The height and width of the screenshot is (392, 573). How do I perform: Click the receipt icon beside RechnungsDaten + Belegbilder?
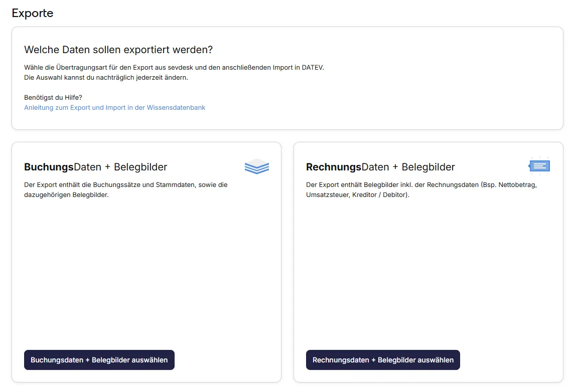point(539,165)
